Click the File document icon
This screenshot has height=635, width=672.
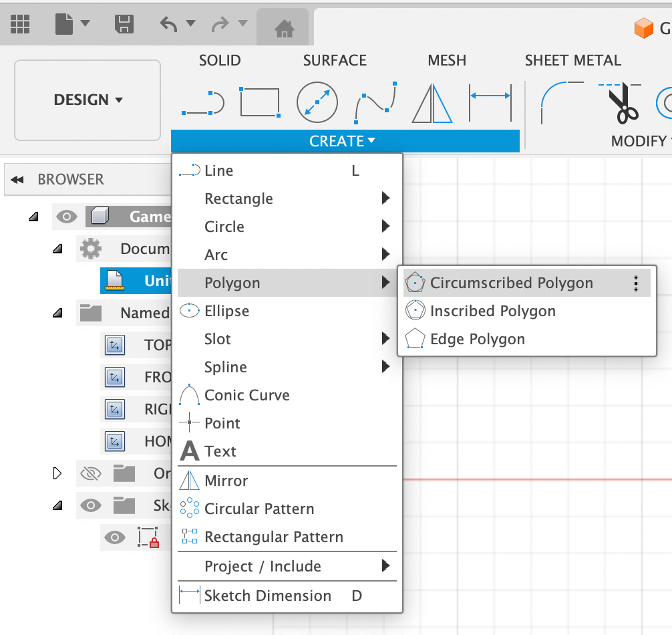tap(64, 23)
